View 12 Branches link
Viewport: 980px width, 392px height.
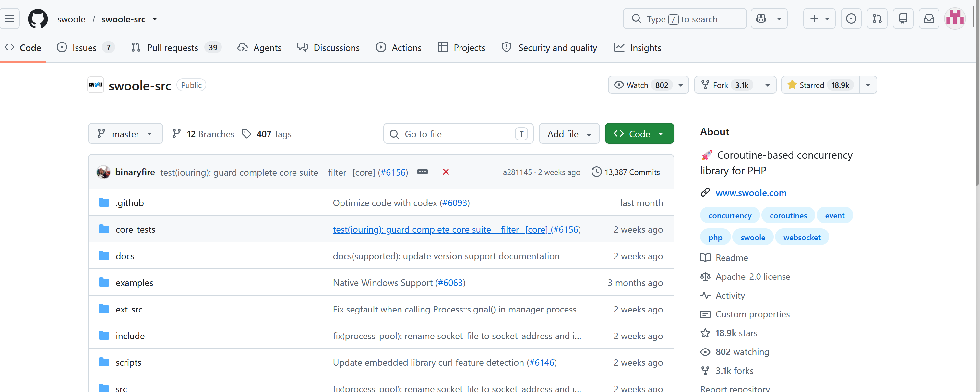[x=203, y=134]
